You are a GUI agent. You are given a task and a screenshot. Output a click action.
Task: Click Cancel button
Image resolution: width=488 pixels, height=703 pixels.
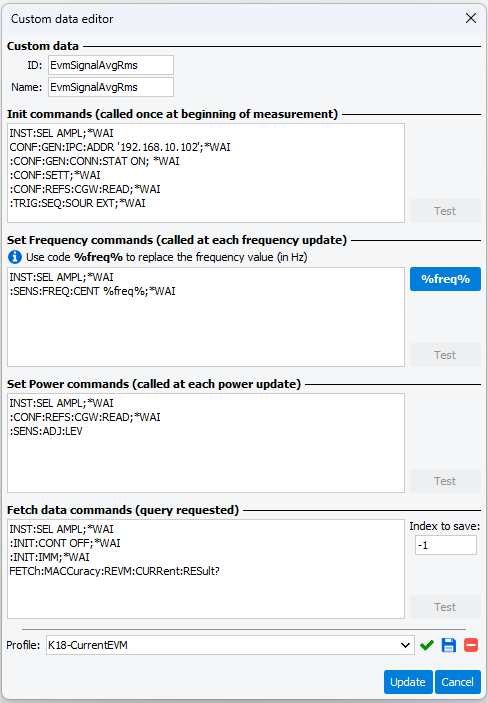pos(458,682)
